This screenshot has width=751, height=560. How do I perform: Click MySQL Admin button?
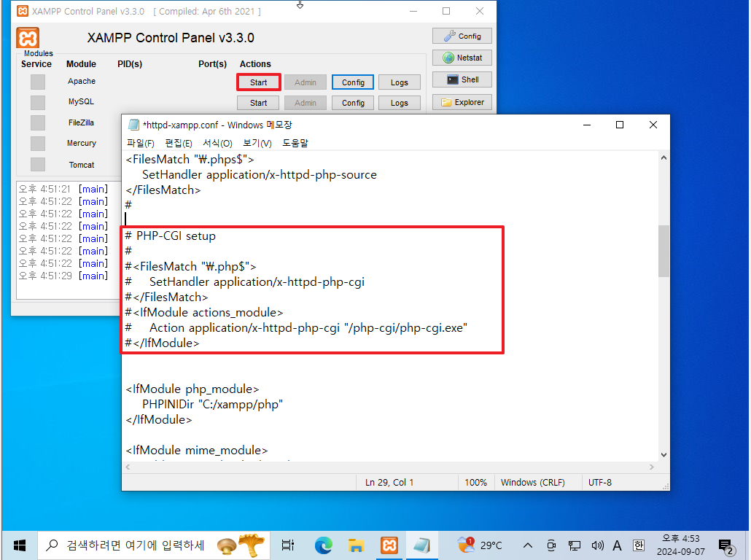click(x=306, y=103)
